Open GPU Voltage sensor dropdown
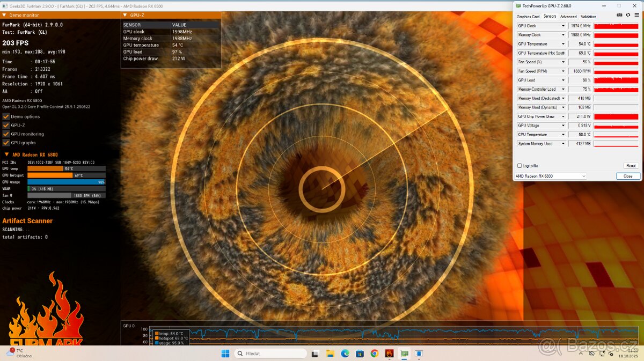This screenshot has height=361, width=644. 563,126
